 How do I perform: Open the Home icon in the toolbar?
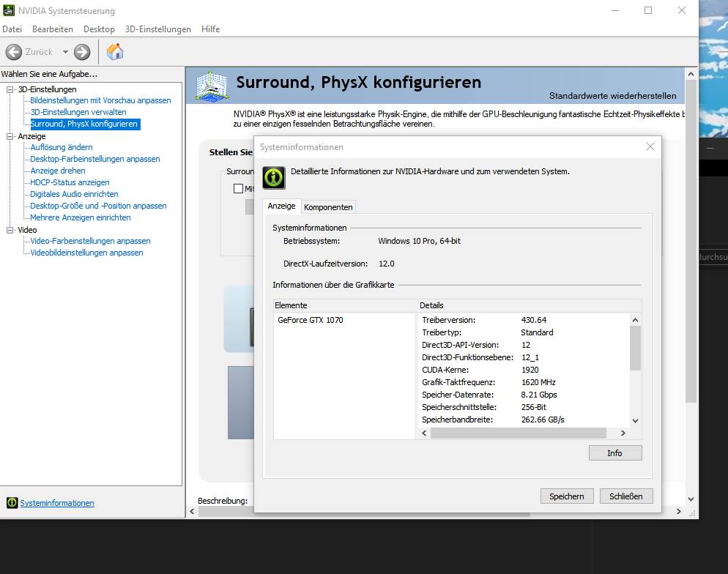(115, 51)
